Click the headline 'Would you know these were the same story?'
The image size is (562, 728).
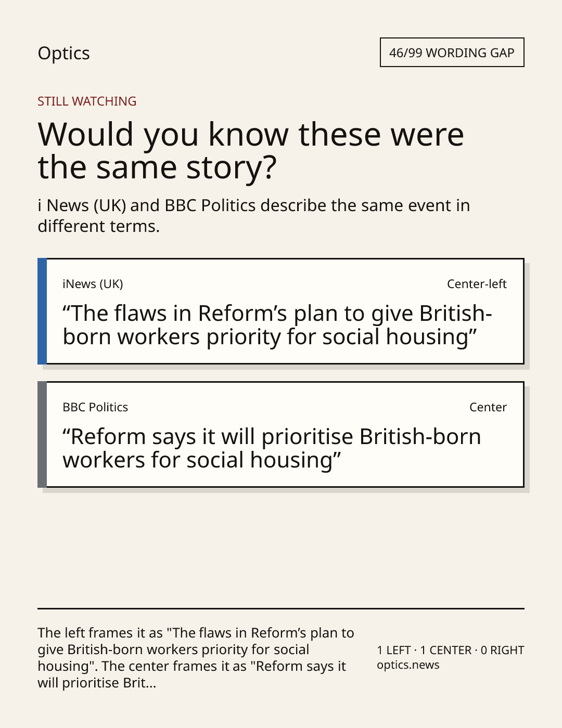pos(251,150)
